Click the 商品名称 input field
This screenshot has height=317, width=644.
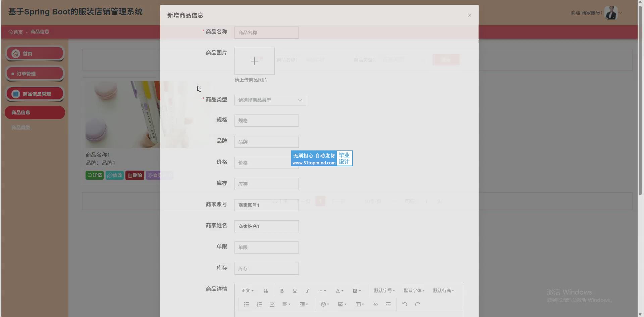[266, 33]
